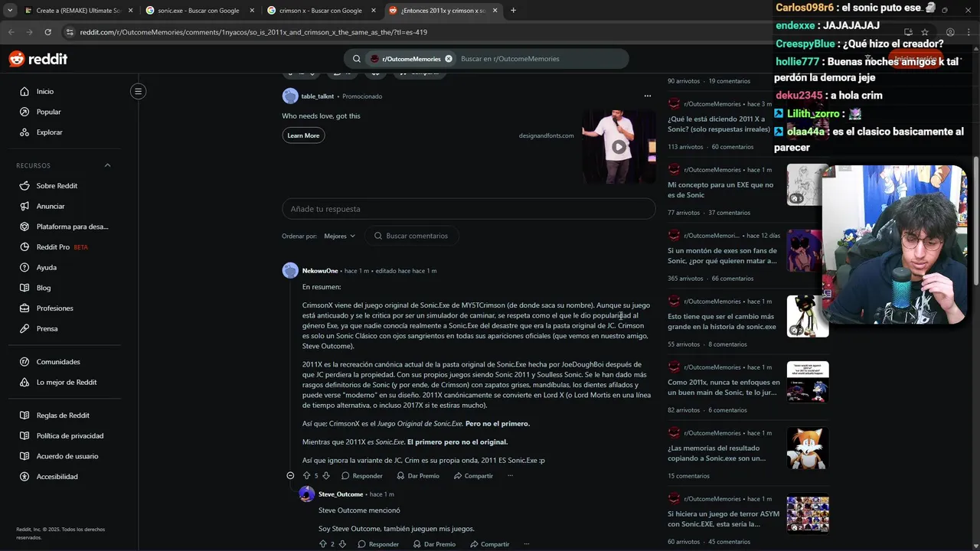Open Prensa link
980x551 pixels.
(47, 328)
